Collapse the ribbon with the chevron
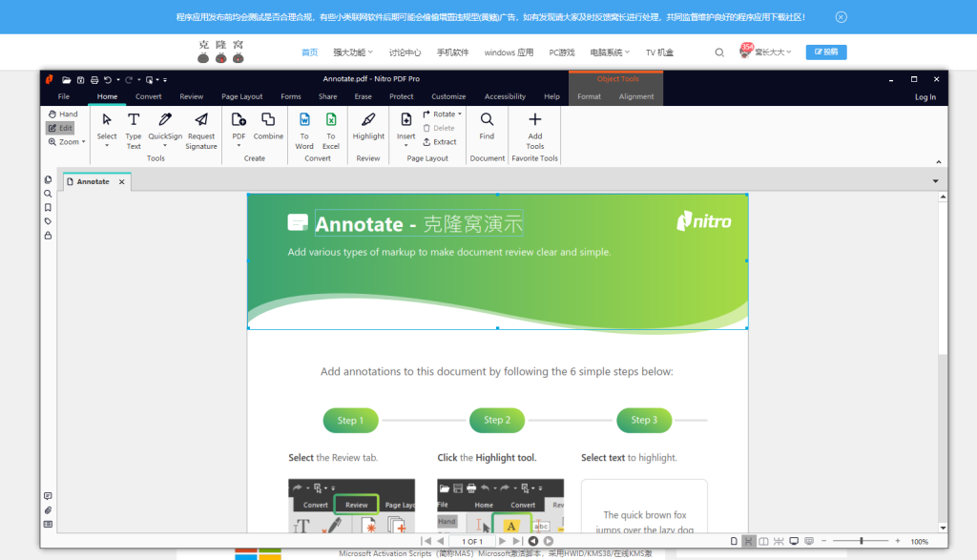 click(x=939, y=162)
